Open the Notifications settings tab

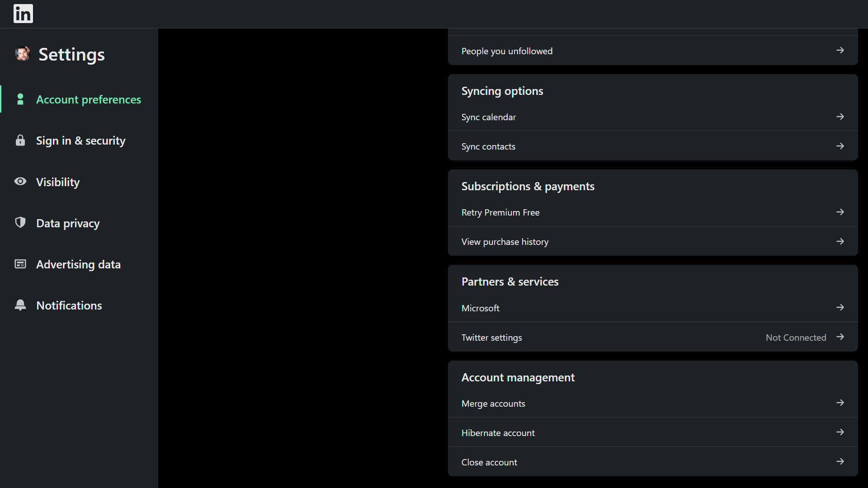click(69, 306)
